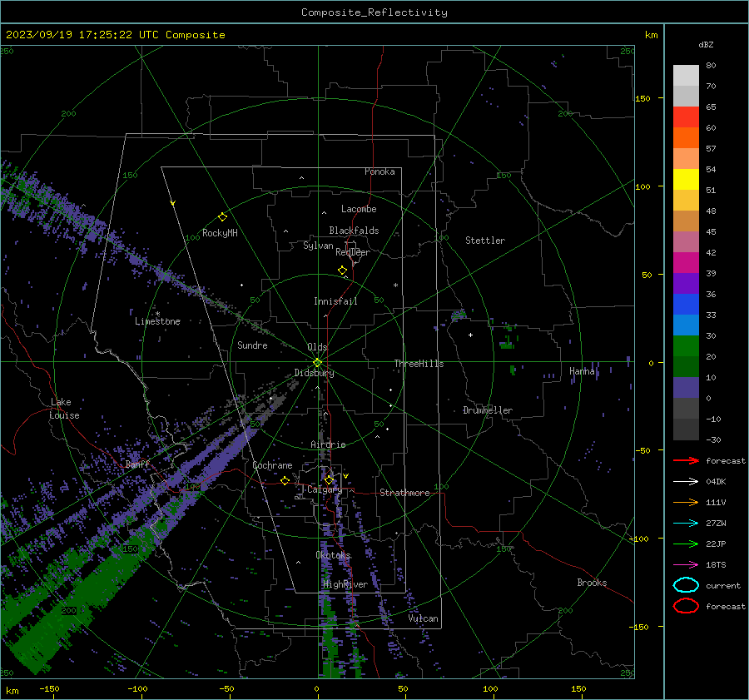Image resolution: width=749 pixels, height=700 pixels.
Task: Select the 65 dBZ red swatch
Action: pyautogui.click(x=686, y=117)
